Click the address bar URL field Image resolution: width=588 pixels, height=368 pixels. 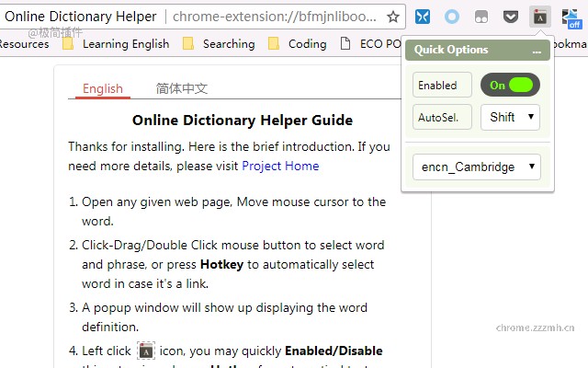[x=274, y=17]
